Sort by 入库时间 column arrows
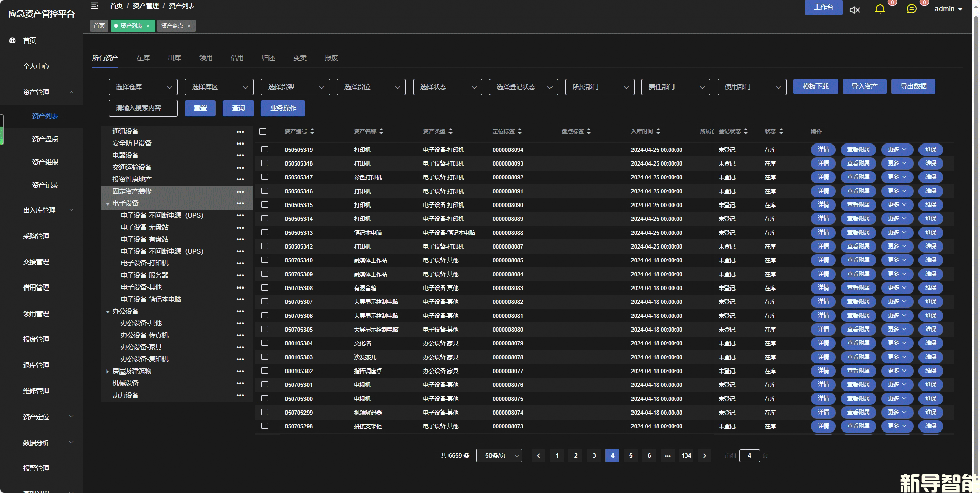 coord(658,131)
